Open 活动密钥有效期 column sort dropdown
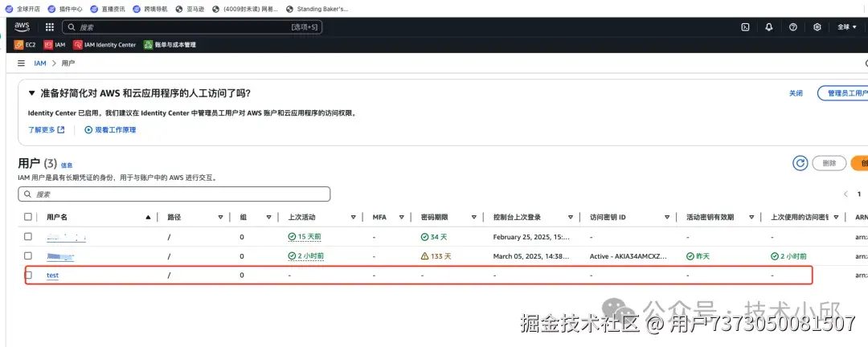The image size is (868, 347). point(751,218)
